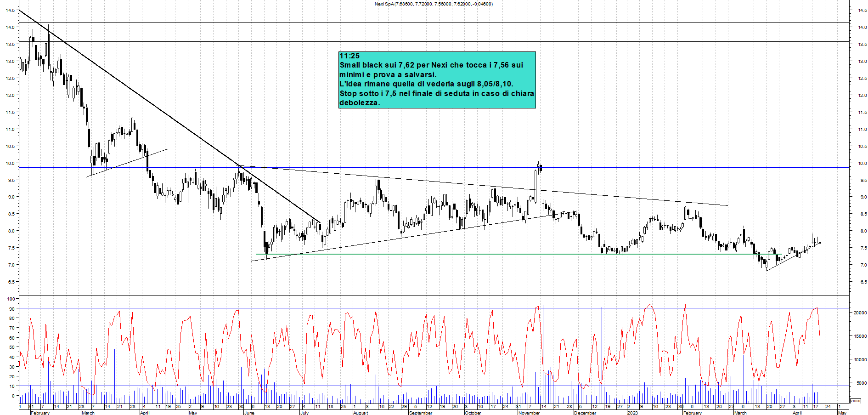Click the 14.5 price label on right axis
This screenshot has height=415, width=868.
coord(862,11)
